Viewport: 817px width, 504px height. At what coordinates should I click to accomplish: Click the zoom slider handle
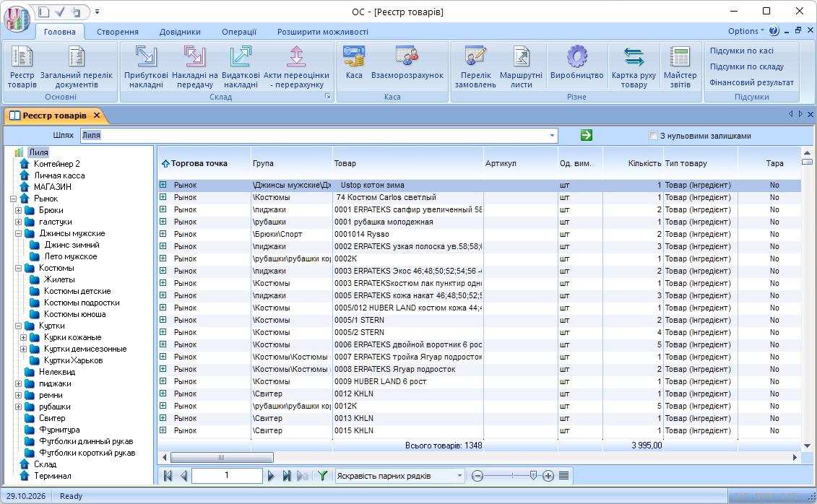pos(533,475)
